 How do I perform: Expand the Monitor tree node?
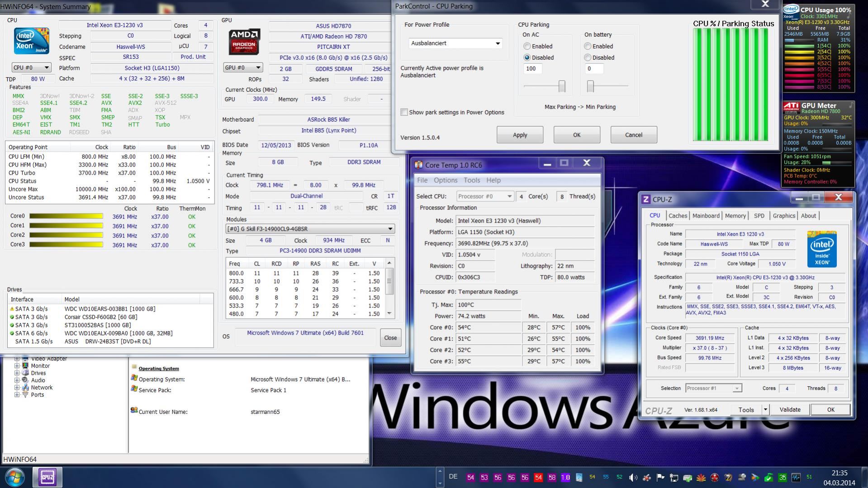(x=17, y=366)
